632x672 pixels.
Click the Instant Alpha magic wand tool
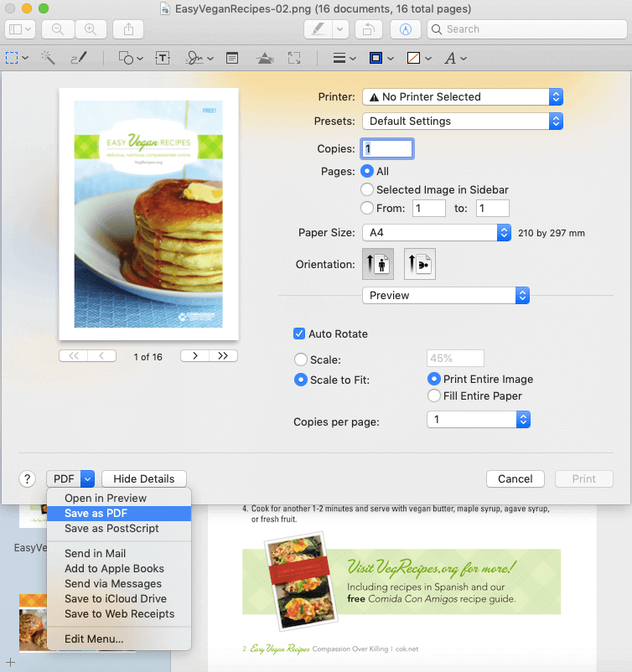(48, 58)
